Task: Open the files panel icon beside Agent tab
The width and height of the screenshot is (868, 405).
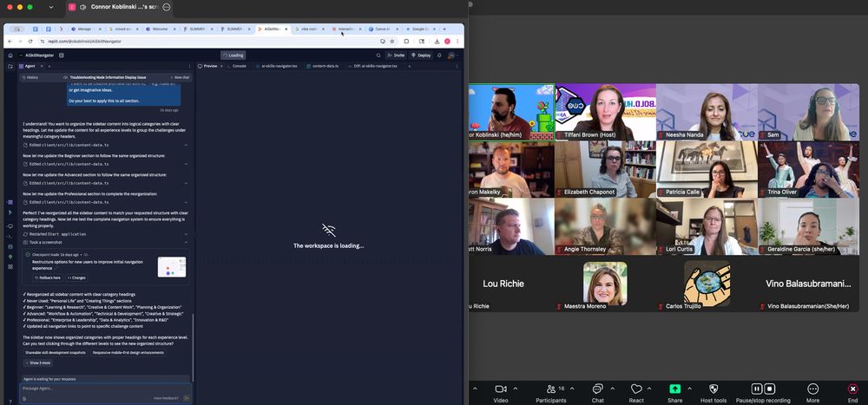Action: (10, 66)
